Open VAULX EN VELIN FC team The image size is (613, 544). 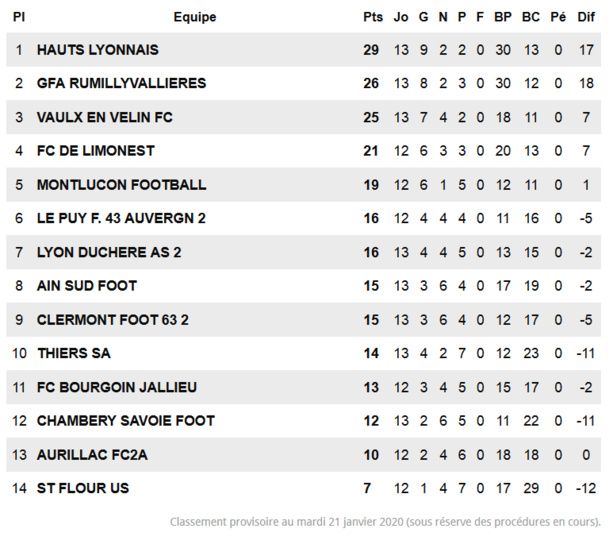pos(104,118)
